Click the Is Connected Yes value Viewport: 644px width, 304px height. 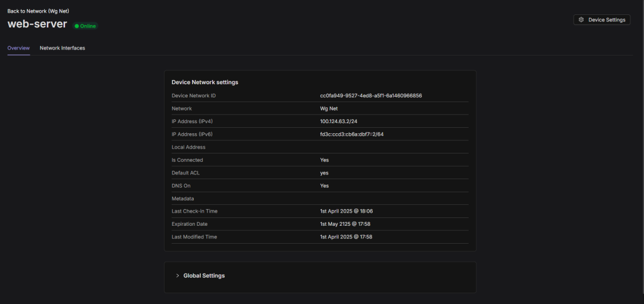324,160
